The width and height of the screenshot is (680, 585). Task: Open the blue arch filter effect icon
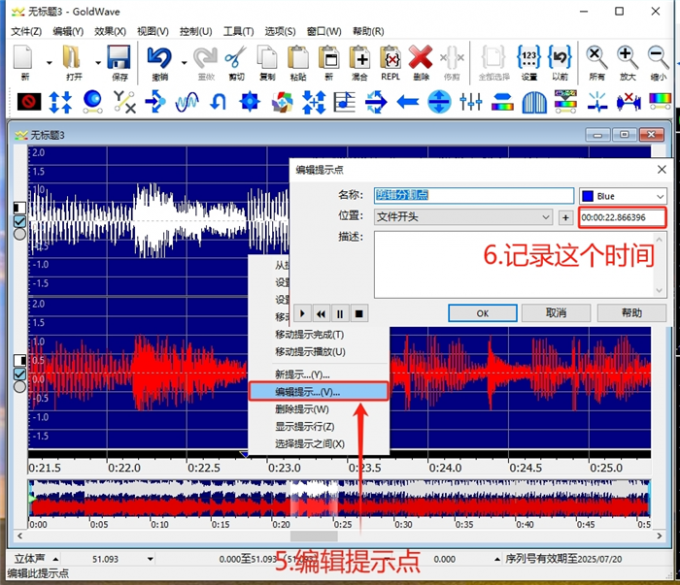534,102
